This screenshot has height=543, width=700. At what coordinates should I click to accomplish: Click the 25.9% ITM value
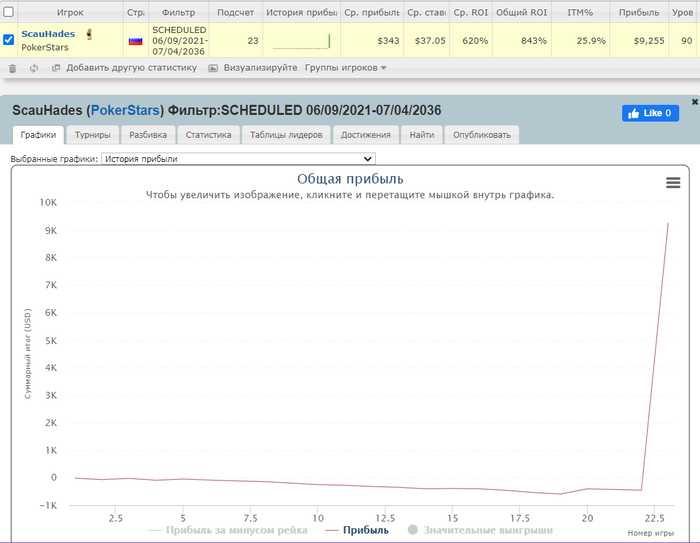coord(591,41)
